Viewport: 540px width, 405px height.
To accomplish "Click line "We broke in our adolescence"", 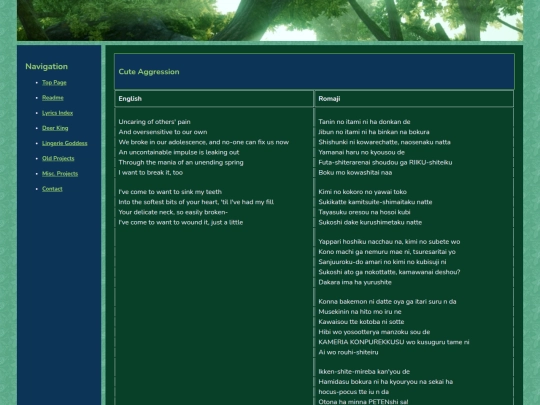I will (x=204, y=142).
